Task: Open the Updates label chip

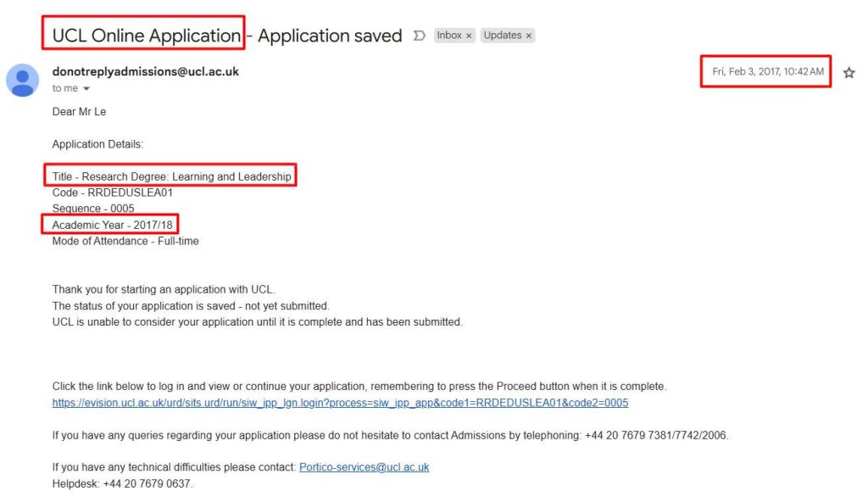Action: (503, 36)
